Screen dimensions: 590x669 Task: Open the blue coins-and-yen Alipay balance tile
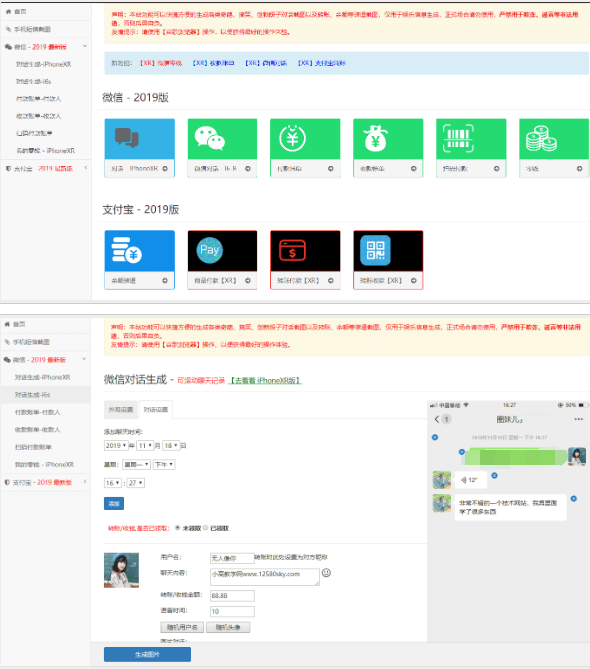(x=127, y=250)
